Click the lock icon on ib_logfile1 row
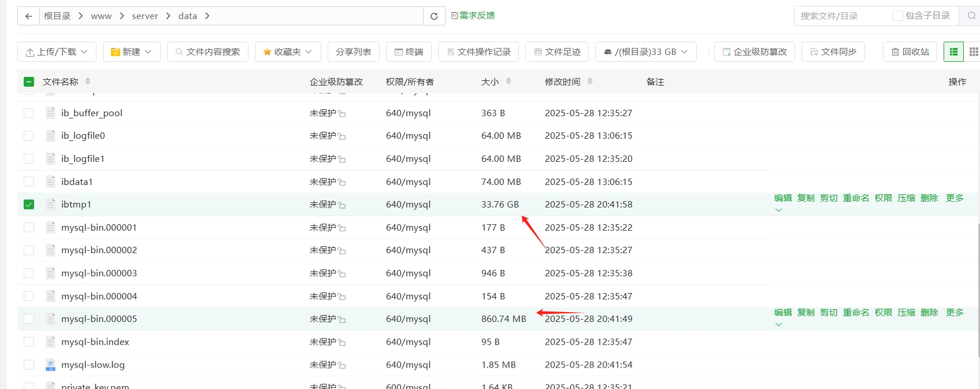This screenshot has width=980, height=389. pos(342,160)
